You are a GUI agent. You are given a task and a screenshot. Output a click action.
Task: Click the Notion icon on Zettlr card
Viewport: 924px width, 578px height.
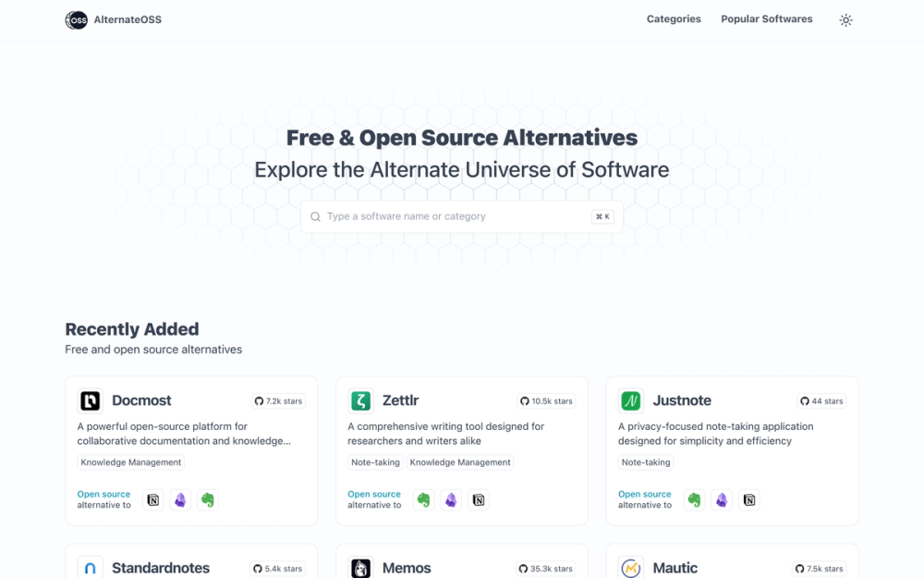pos(479,500)
